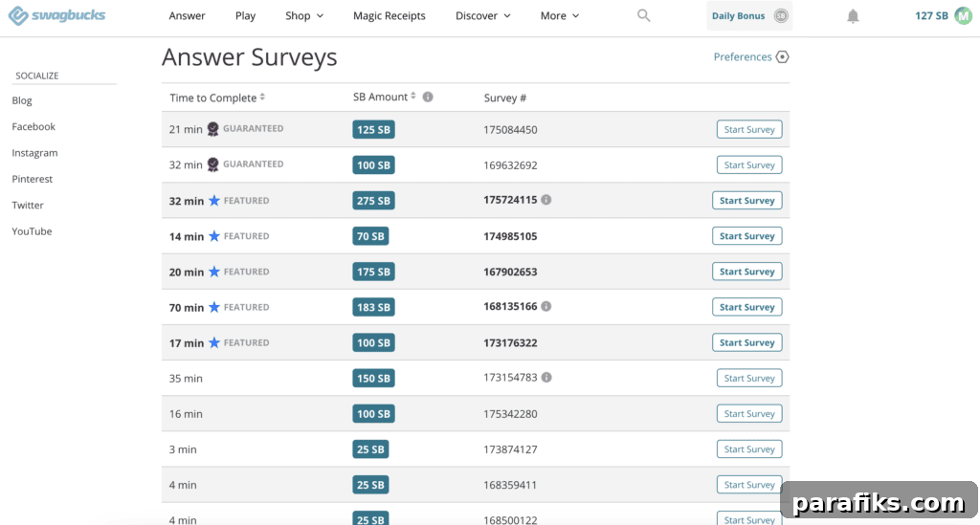Open the YouTube sidebar link
Image resolution: width=980 pixels, height=525 pixels.
32,231
